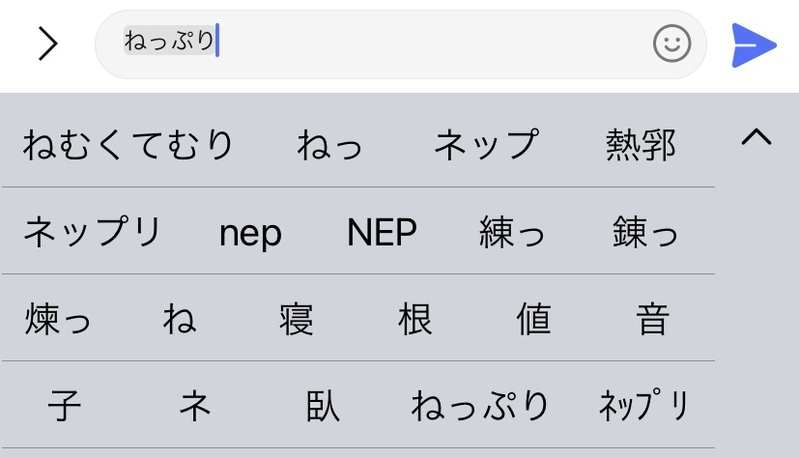Tap the blue send arrow icon
Viewport: 799px width, 458px height.
(753, 45)
